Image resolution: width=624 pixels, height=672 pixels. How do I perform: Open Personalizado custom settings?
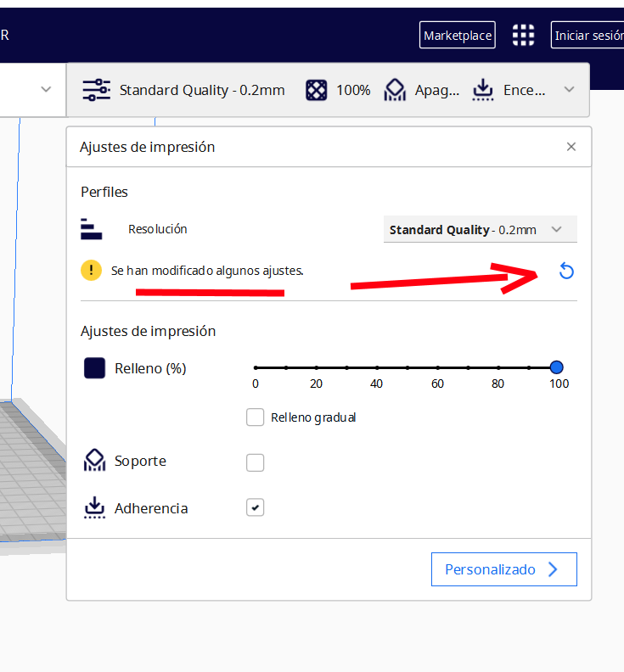tap(504, 569)
